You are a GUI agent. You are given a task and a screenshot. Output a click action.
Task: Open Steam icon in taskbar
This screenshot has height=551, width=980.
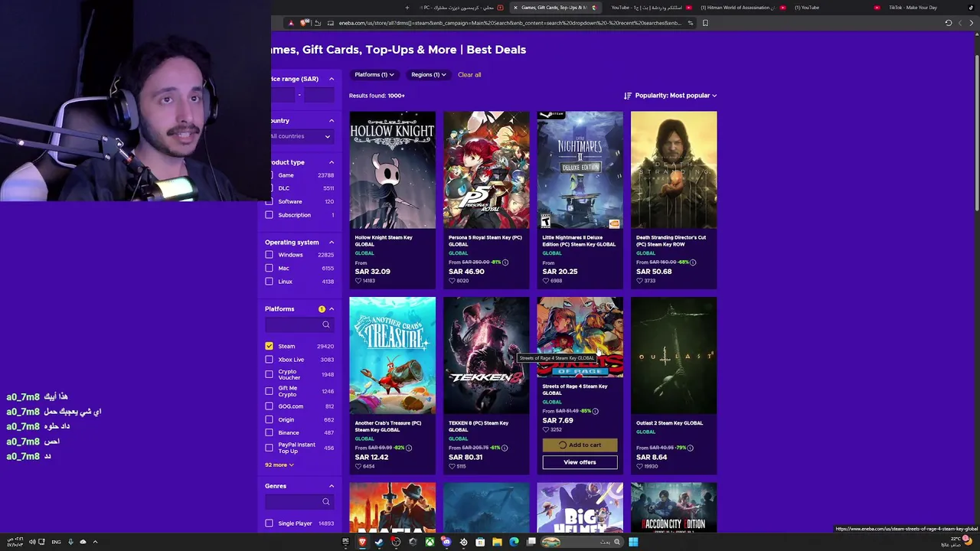[379, 542]
